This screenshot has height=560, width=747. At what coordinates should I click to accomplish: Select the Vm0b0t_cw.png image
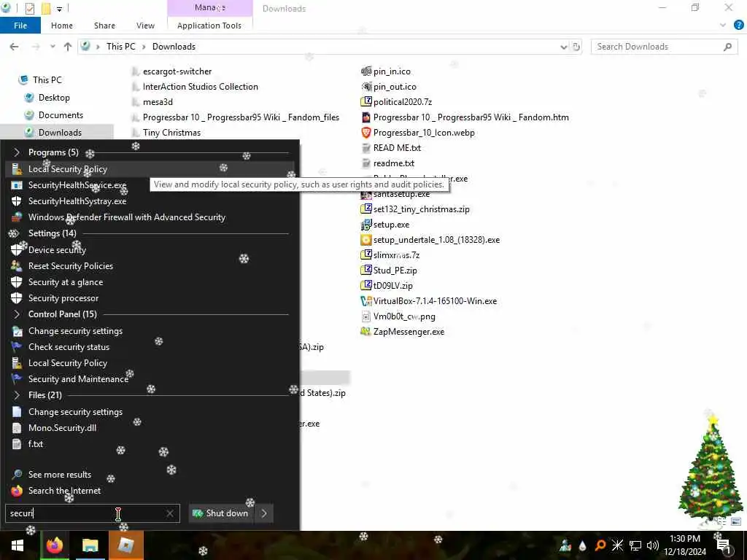398,316
